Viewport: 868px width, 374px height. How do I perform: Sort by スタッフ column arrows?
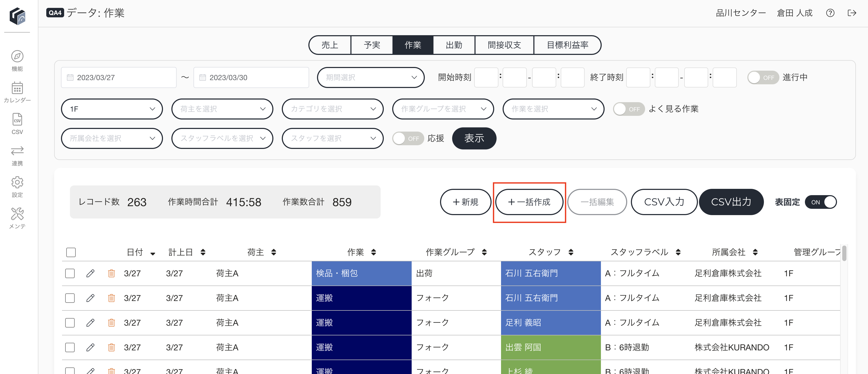click(571, 252)
